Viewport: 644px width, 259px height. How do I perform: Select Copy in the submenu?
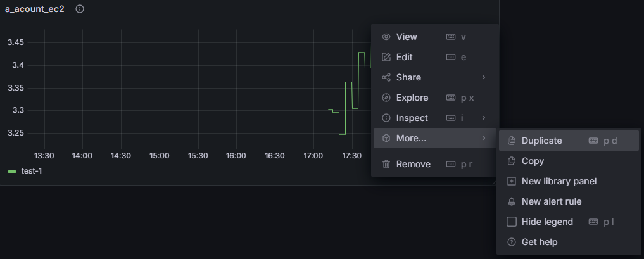point(569,161)
